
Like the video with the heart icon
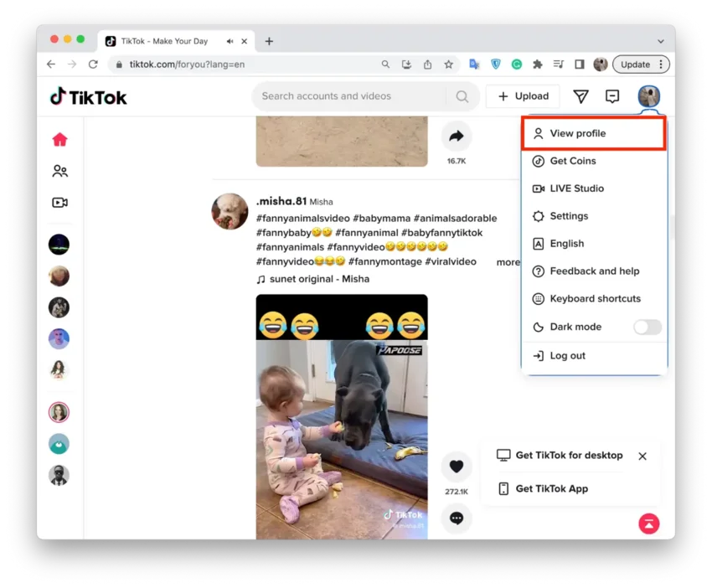(457, 467)
